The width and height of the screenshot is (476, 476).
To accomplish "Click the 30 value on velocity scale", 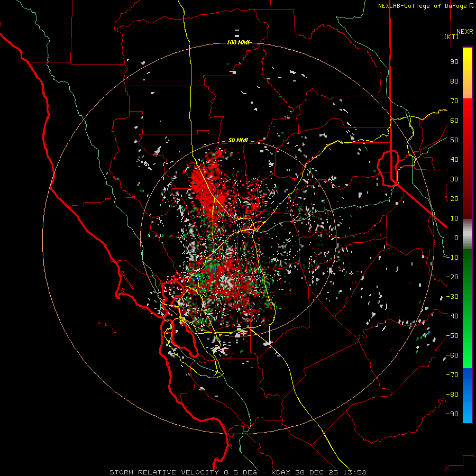I will point(454,179).
